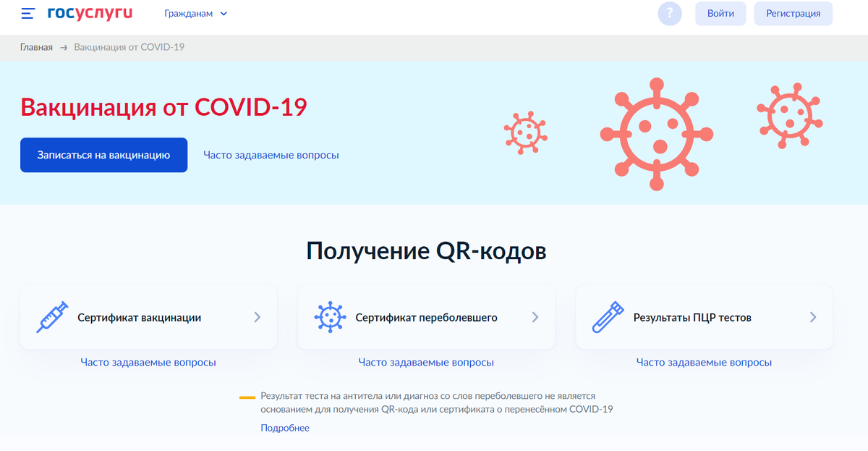
Task: Click the Получение QR-кодов heading
Action: [426, 250]
